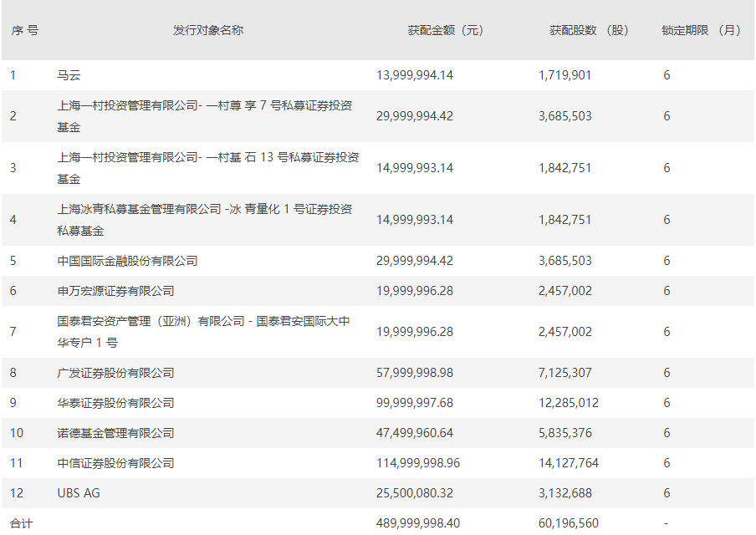Click serial number 10
Screen dimensions: 756x535
click(x=17, y=433)
